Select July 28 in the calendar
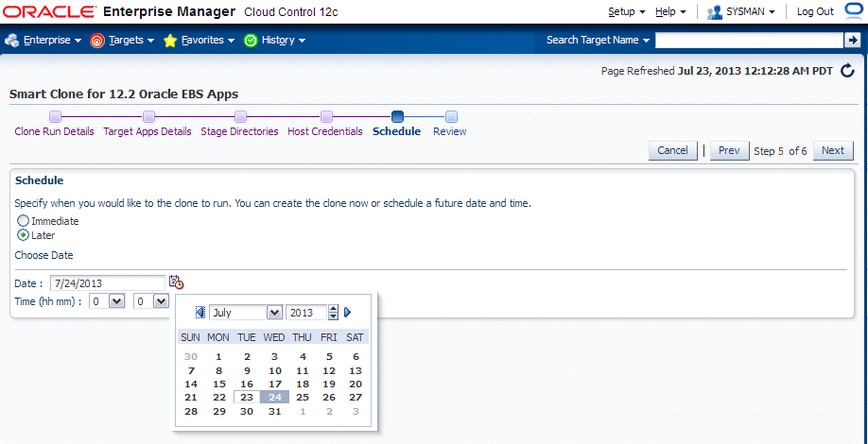Viewport: 868px width, 444px height. point(191,411)
